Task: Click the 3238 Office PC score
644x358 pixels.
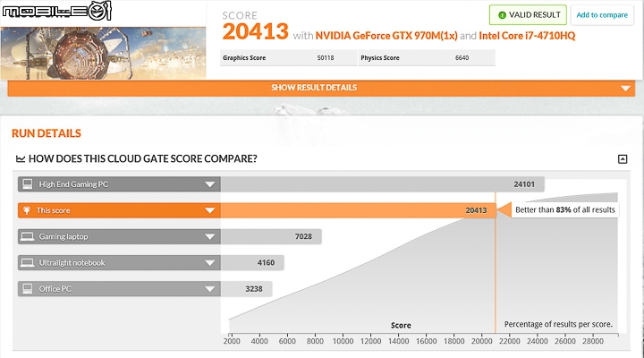Action: pyautogui.click(x=254, y=289)
